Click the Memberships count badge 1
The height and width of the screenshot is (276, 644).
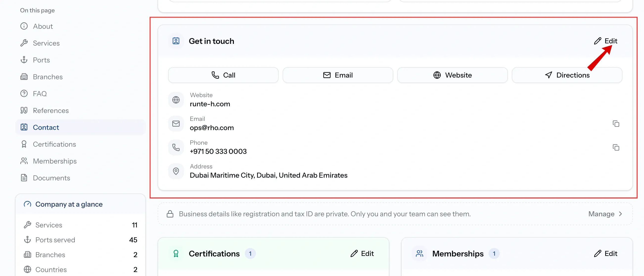pos(494,253)
